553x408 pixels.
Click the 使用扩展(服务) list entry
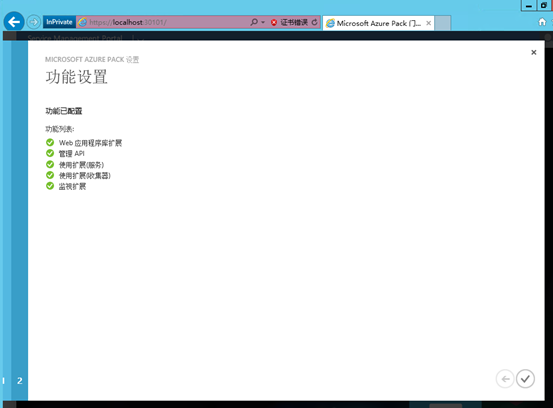click(81, 165)
